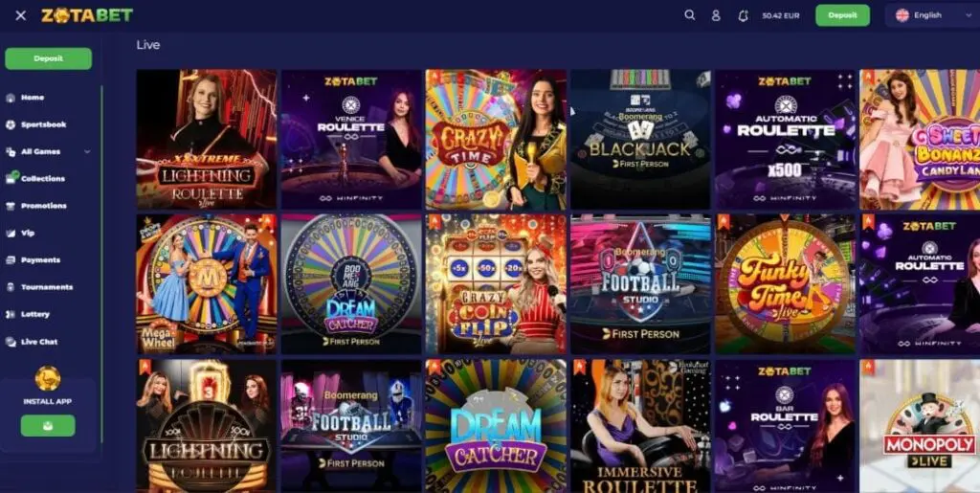Open the Promotions menu item
Image resolution: width=980 pixels, height=493 pixels.
pos(44,206)
